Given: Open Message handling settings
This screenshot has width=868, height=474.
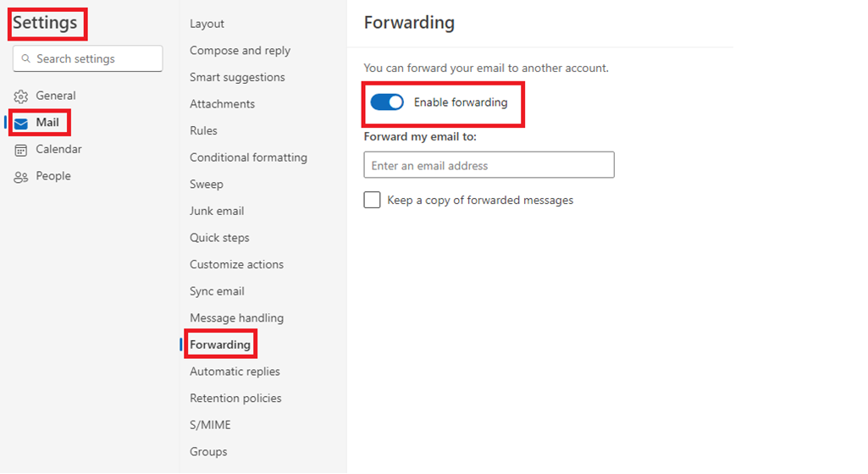Looking at the screenshot, I should click(x=236, y=318).
